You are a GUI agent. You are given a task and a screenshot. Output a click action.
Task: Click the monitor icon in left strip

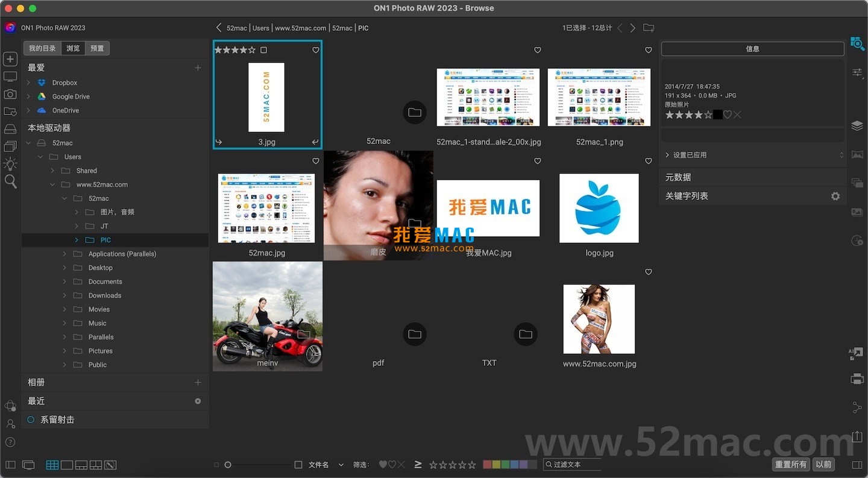pos(10,77)
